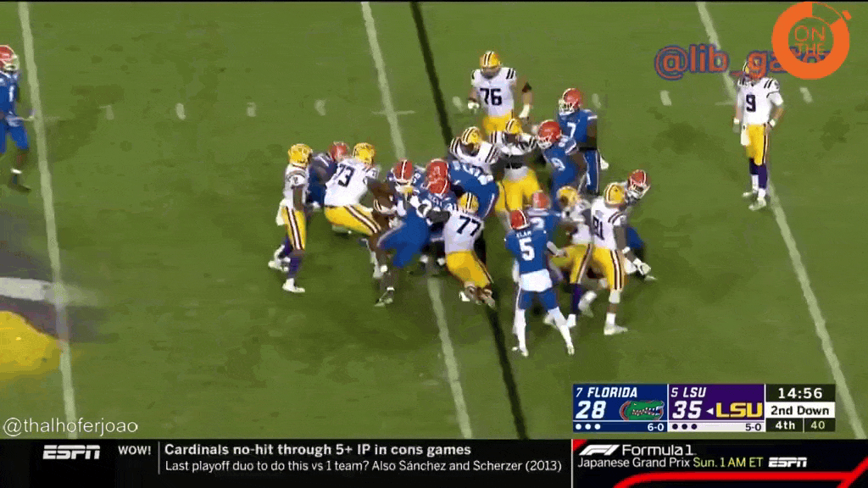
Task: Click Florida's score of 28
Action: (x=591, y=410)
